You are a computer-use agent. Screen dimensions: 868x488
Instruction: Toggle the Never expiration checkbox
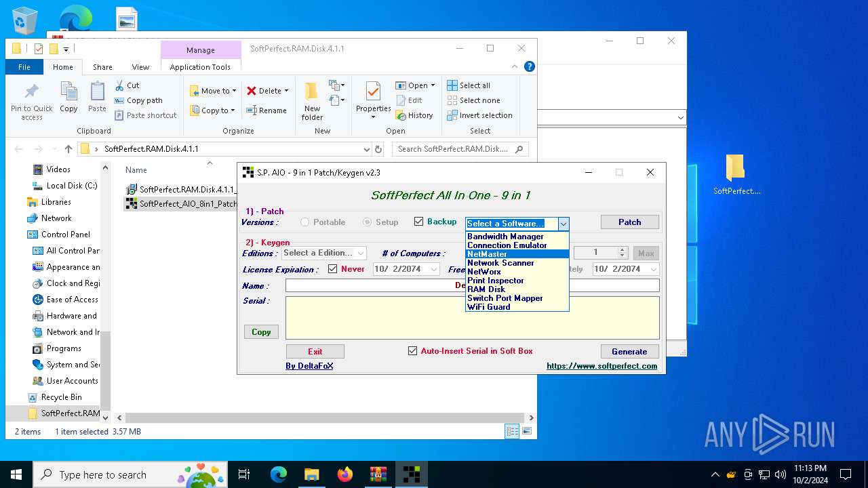click(332, 269)
